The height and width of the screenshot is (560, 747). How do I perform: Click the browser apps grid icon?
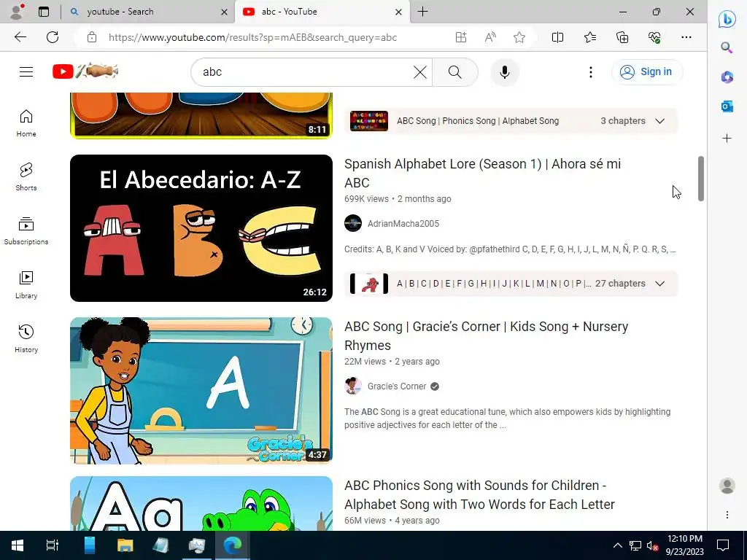pyautogui.click(x=461, y=37)
